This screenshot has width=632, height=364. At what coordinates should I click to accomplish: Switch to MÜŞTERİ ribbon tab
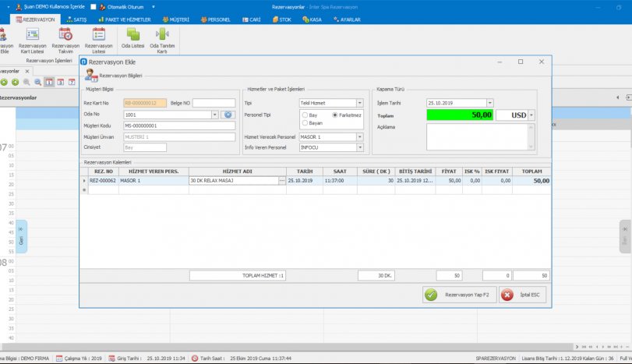click(x=176, y=19)
